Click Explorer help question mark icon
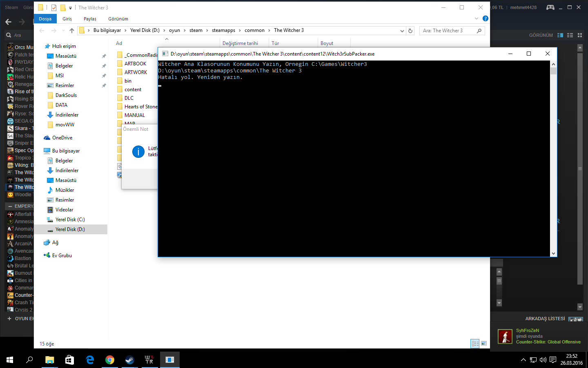Screen dimensions: 588x368 [x=485, y=18]
